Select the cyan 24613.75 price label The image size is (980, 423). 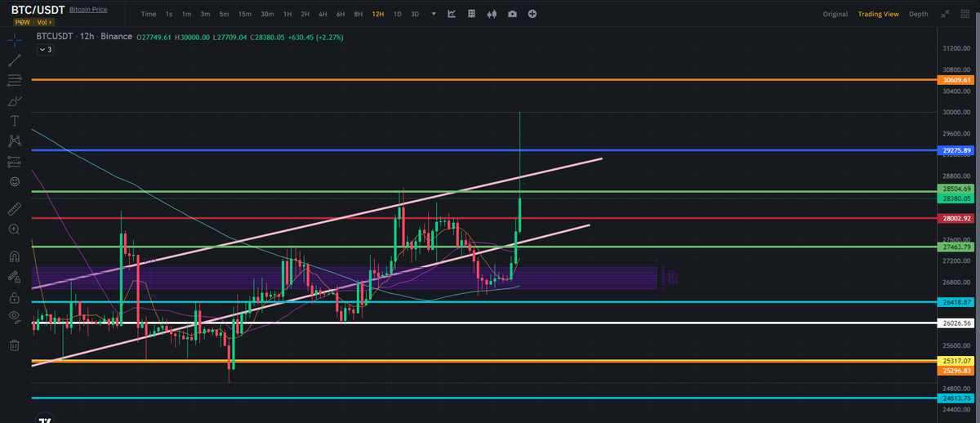(x=956, y=398)
